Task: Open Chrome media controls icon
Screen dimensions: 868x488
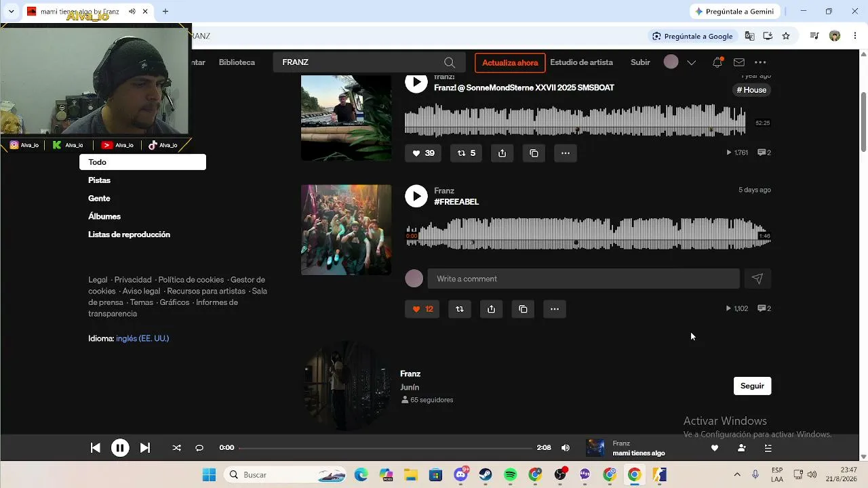Action: click(x=814, y=36)
